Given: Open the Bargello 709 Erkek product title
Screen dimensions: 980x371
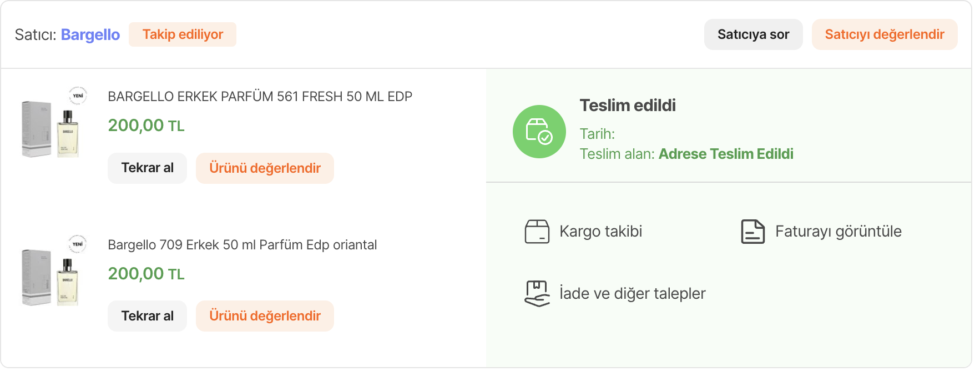Looking at the screenshot, I should (x=242, y=245).
